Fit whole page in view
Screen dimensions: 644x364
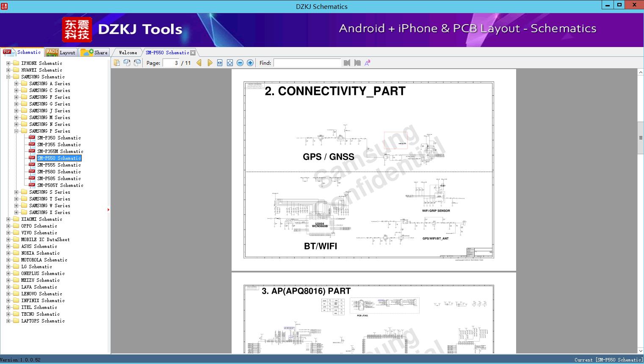click(x=230, y=63)
